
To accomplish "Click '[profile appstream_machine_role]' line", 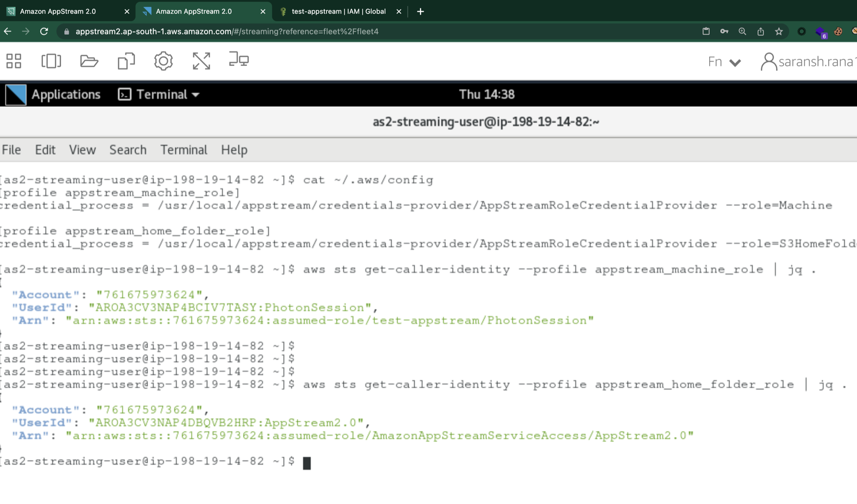I will coord(120,193).
